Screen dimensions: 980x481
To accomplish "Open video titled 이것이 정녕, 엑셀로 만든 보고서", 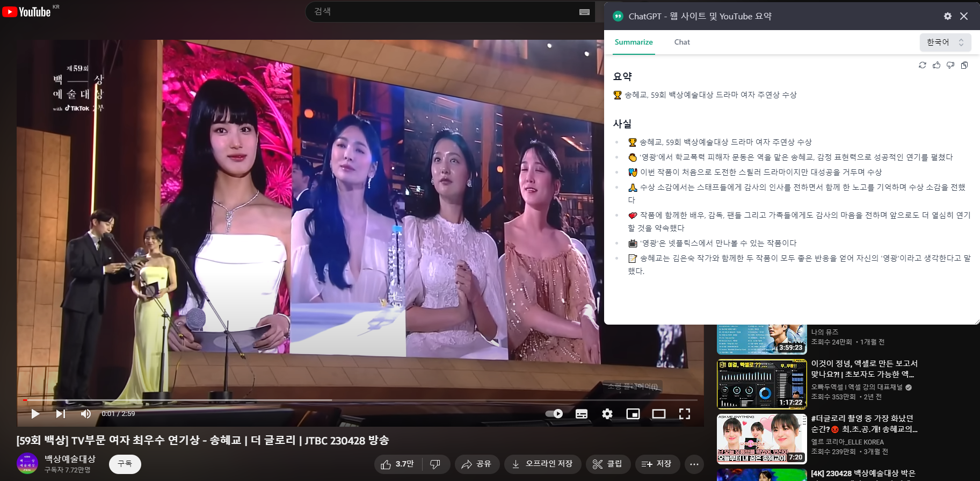I will coord(864,369).
